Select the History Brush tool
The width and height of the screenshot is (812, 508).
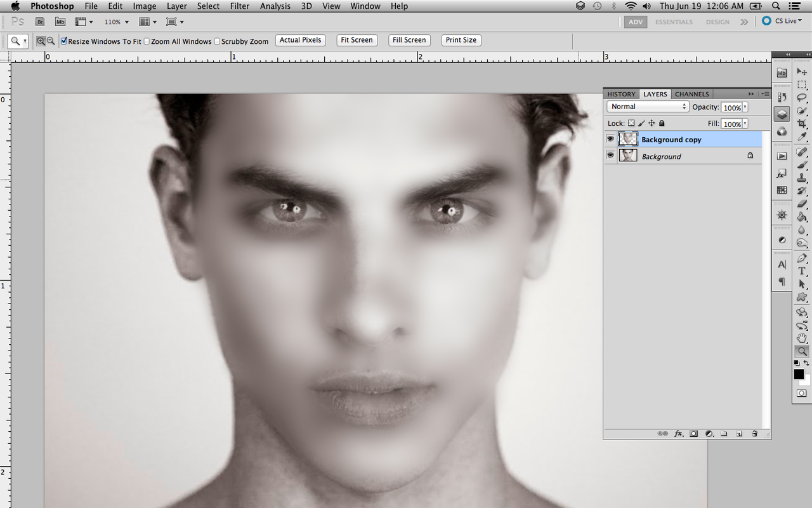point(802,190)
